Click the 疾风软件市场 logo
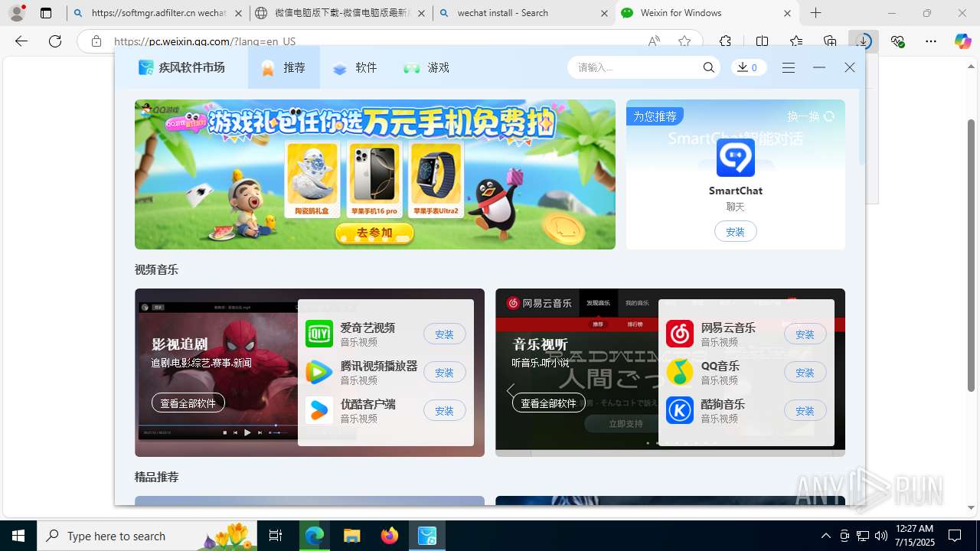The height and width of the screenshot is (551, 980). click(181, 67)
